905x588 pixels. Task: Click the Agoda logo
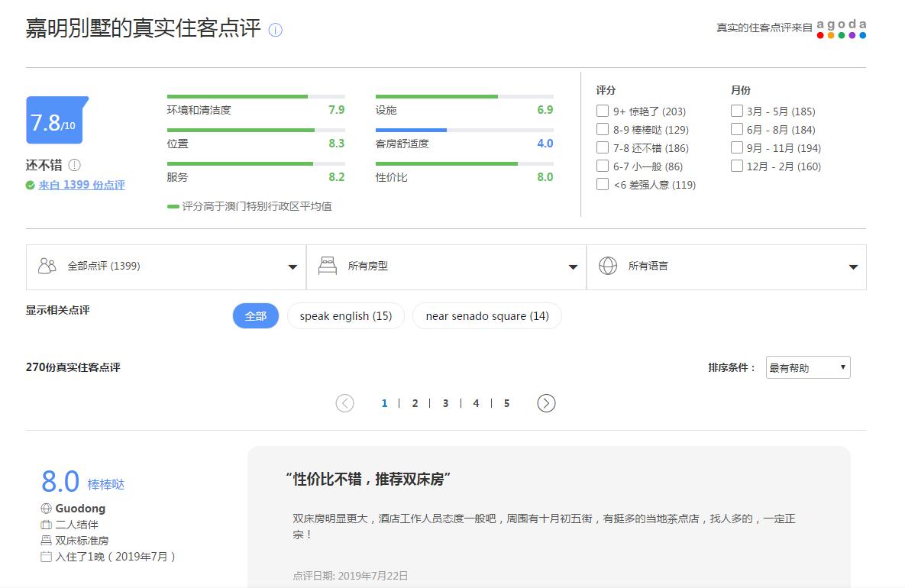pyautogui.click(x=841, y=29)
